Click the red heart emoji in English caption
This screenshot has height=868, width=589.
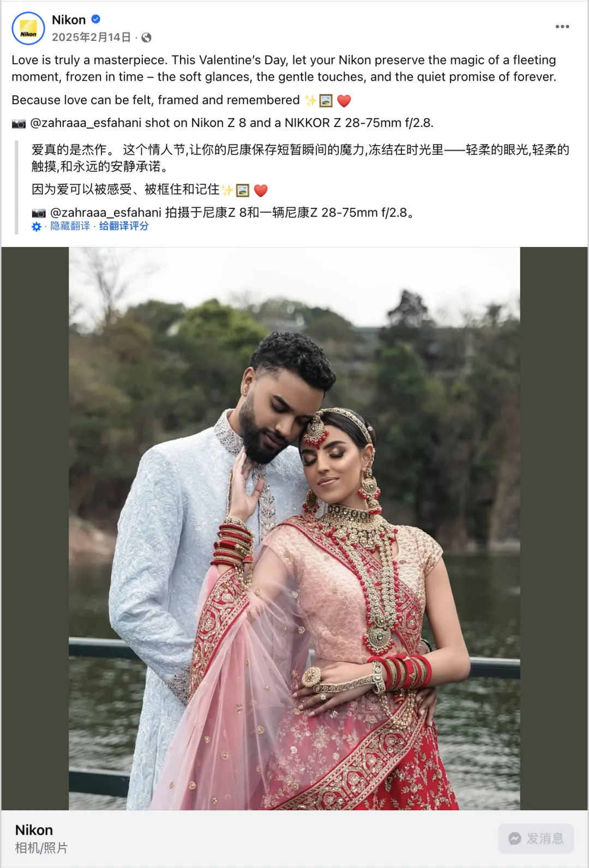[x=344, y=101]
